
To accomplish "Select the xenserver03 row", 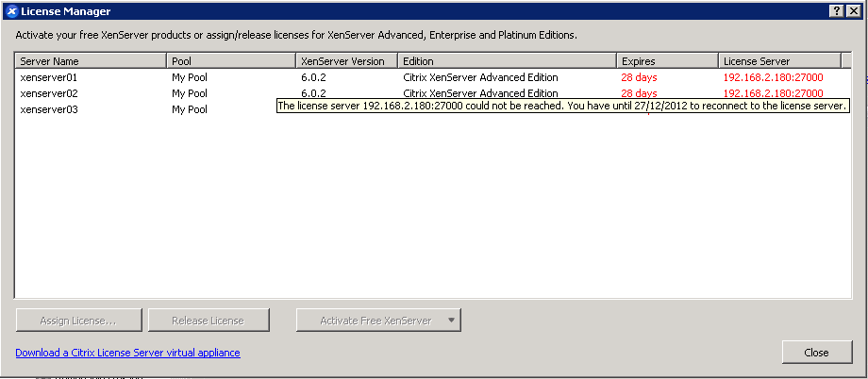I will [433, 109].
